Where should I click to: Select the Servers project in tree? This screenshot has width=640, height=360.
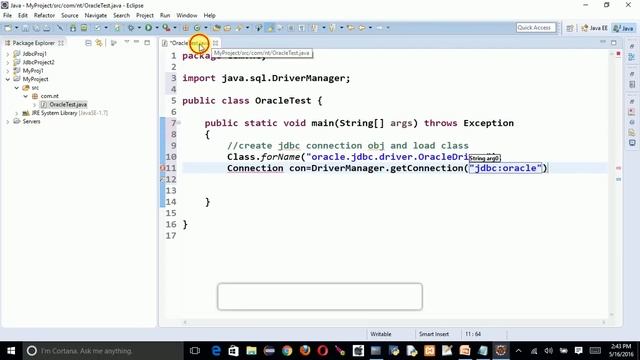pyautogui.click(x=31, y=122)
